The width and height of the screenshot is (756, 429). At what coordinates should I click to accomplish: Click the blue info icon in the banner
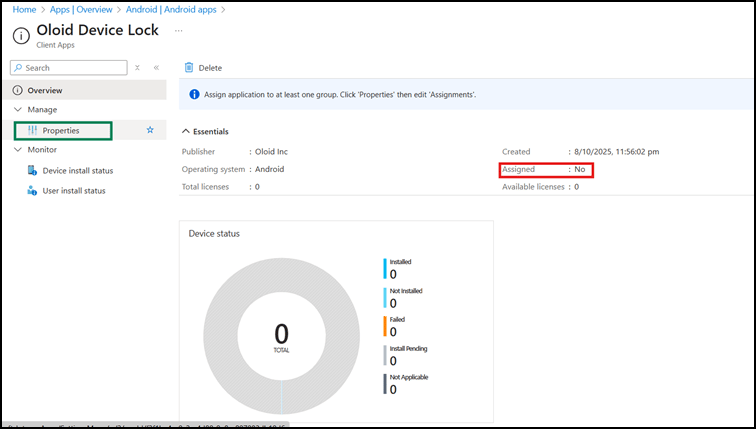tap(194, 94)
